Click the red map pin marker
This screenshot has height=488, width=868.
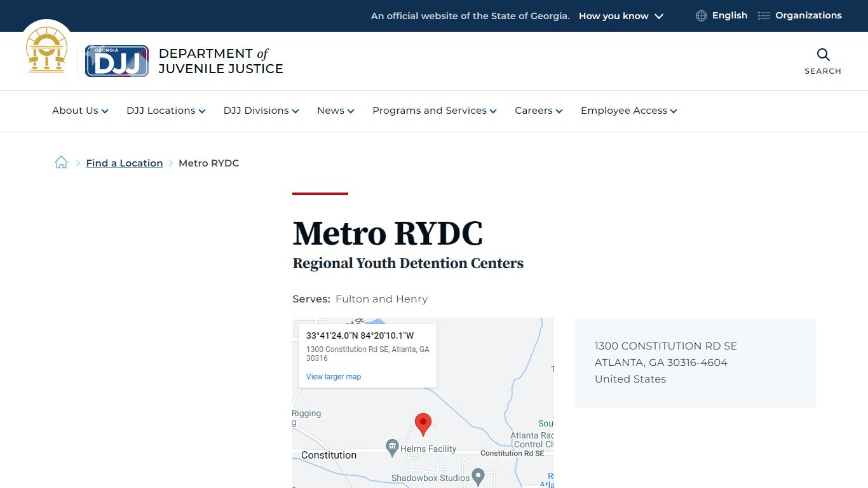pos(423,424)
